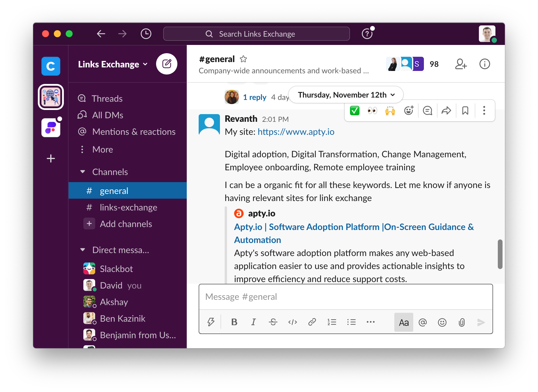React with the raised hands emoji
The image size is (538, 392).
tap(390, 111)
